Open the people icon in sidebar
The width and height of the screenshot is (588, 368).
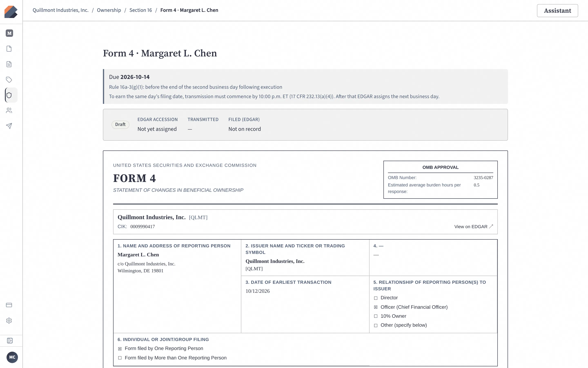pyautogui.click(x=9, y=110)
